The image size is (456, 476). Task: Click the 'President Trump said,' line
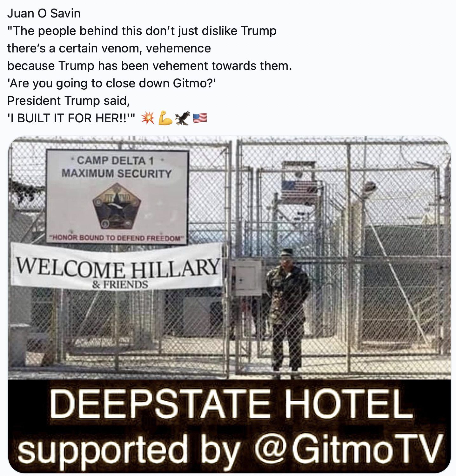click(69, 101)
